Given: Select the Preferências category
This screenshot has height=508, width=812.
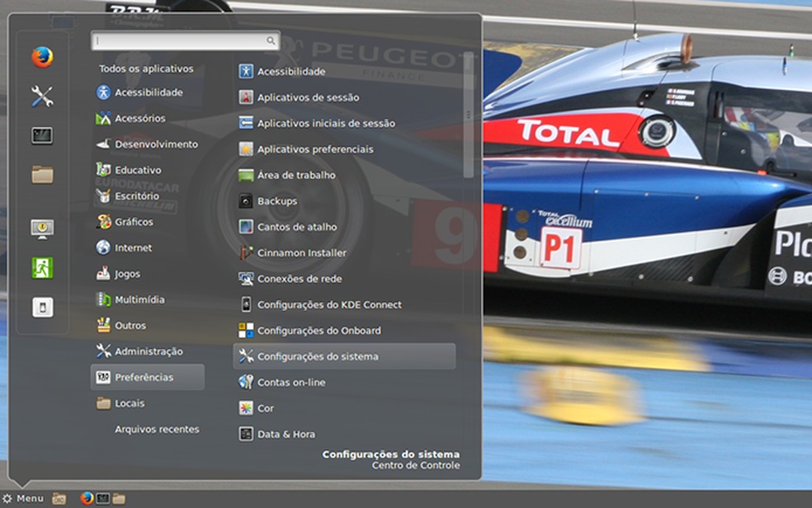Looking at the screenshot, I should point(144,377).
